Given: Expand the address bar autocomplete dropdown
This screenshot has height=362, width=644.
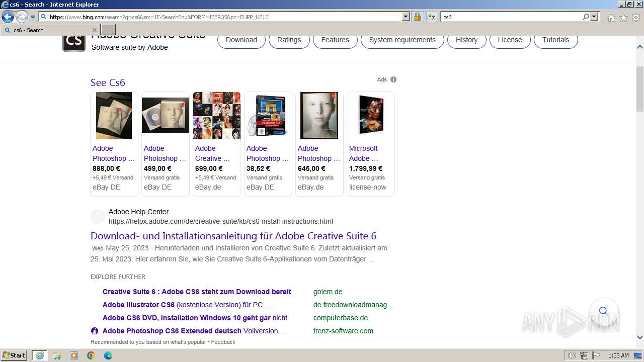Looking at the screenshot, I should (x=406, y=17).
